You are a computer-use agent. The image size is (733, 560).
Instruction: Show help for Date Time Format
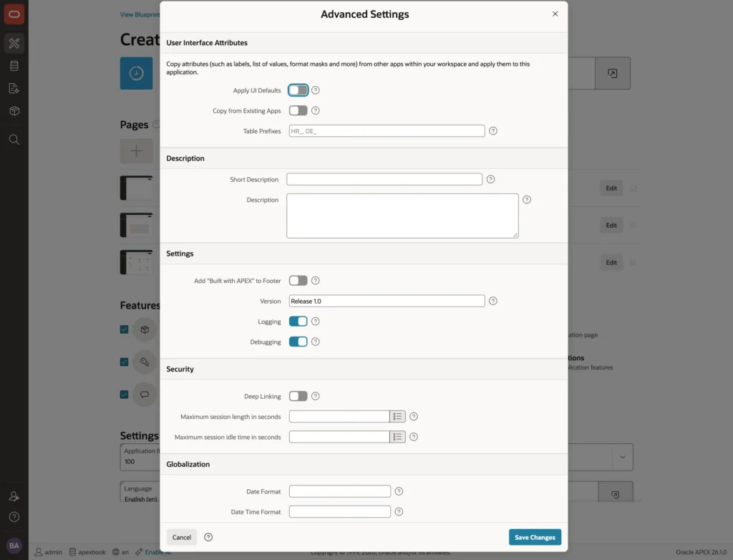point(399,512)
